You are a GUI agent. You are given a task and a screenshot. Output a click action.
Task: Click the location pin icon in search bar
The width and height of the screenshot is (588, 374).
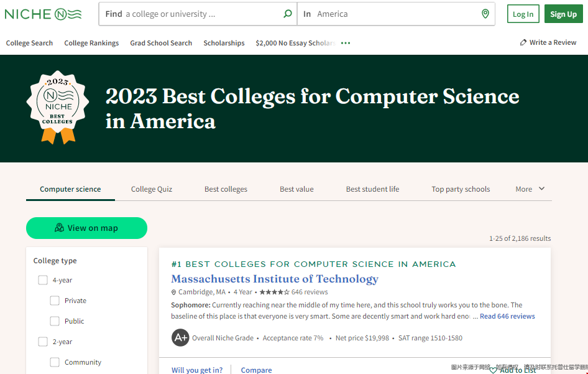click(x=485, y=14)
